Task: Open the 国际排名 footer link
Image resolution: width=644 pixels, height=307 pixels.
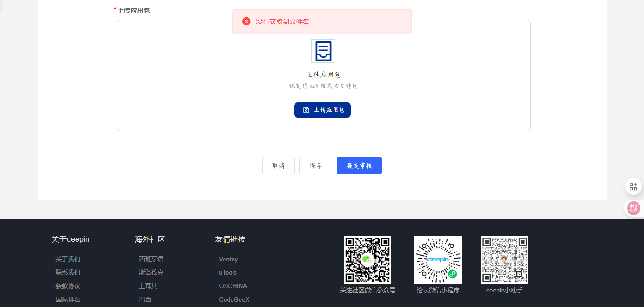Action: [x=68, y=299]
